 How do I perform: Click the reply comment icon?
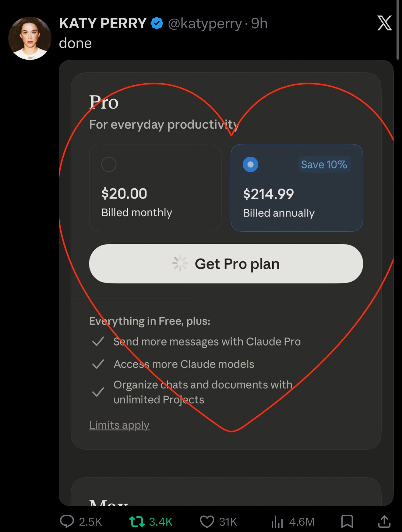point(67,521)
